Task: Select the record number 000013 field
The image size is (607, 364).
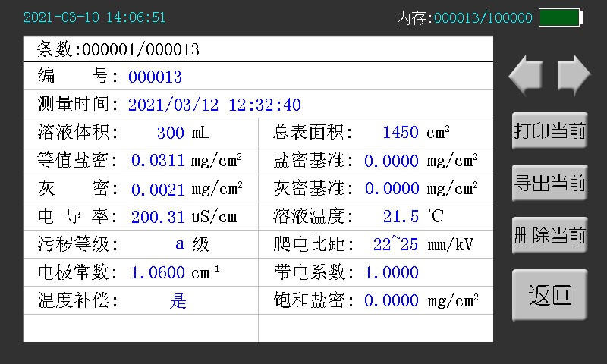Action: point(155,77)
